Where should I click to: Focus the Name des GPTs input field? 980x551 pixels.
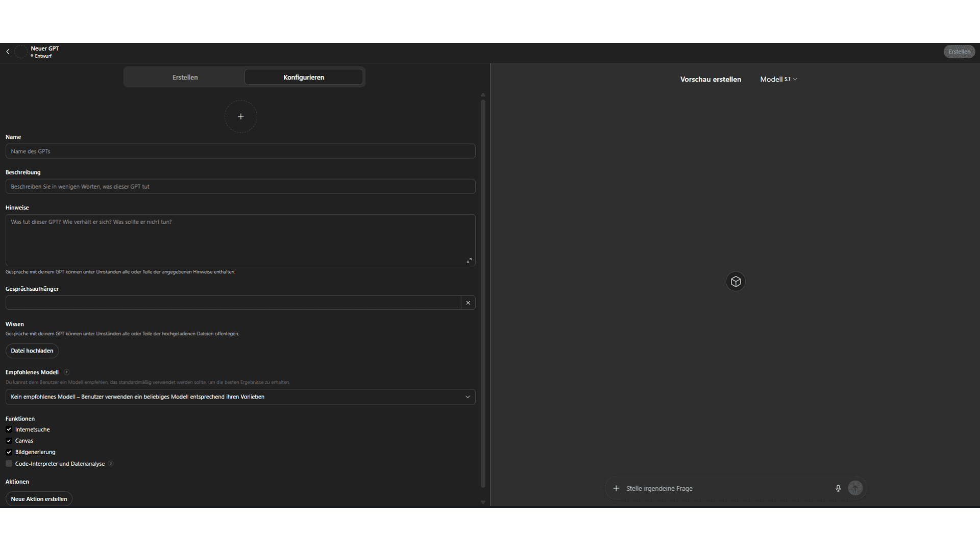240,151
